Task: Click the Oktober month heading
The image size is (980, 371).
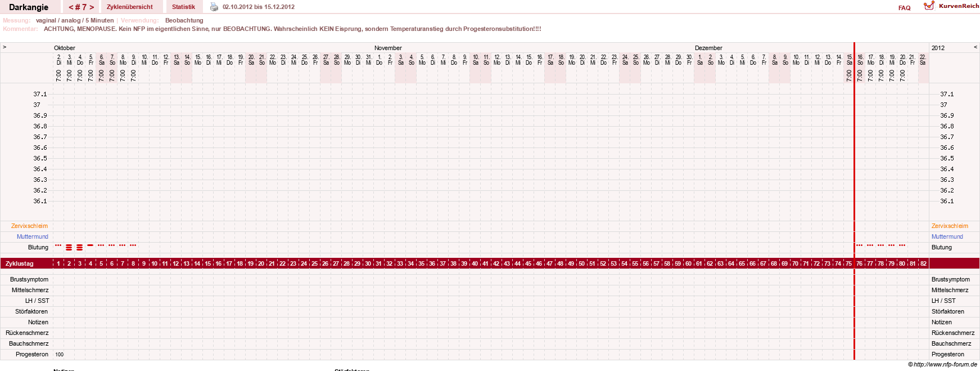Action: pos(65,48)
